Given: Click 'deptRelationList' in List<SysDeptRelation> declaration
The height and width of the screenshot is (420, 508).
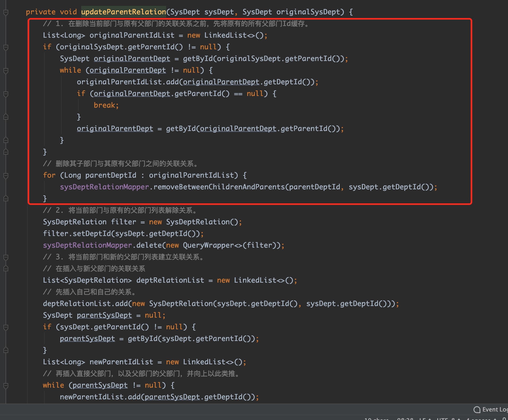Looking at the screenshot, I should (x=170, y=280).
